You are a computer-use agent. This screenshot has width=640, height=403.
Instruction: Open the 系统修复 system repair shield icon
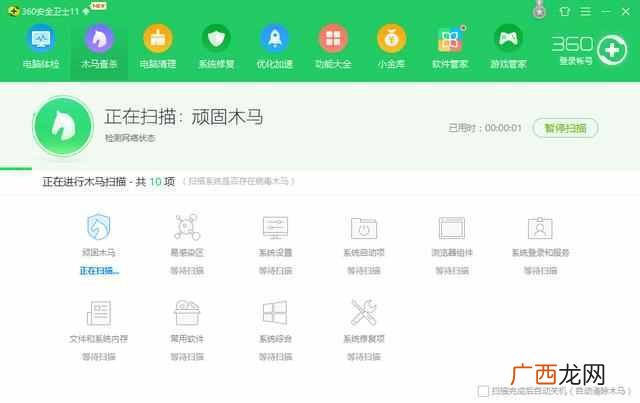(216, 38)
